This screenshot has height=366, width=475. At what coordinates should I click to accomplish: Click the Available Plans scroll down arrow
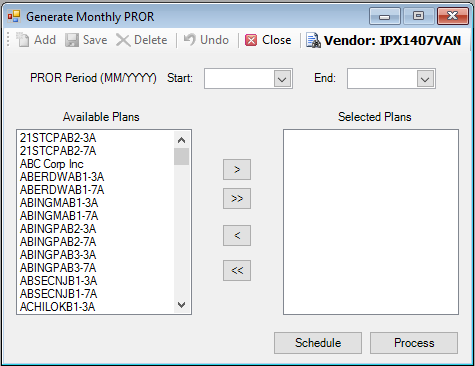tap(181, 305)
